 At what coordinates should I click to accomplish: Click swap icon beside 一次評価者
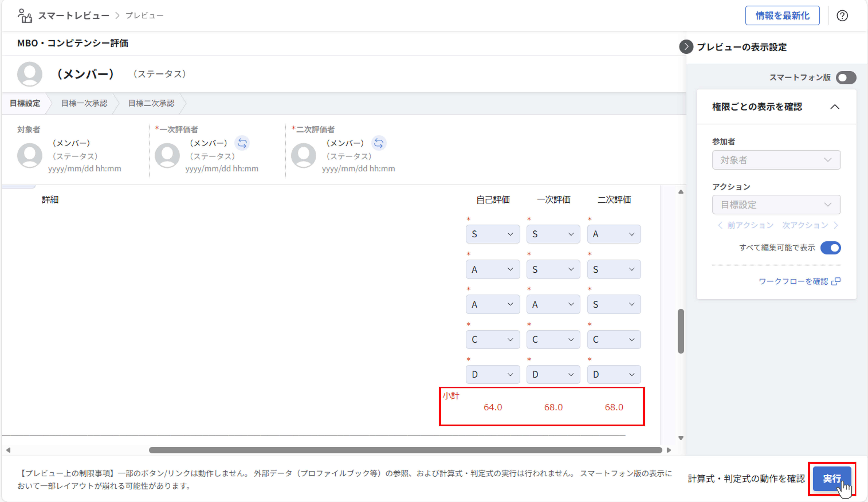[242, 143]
